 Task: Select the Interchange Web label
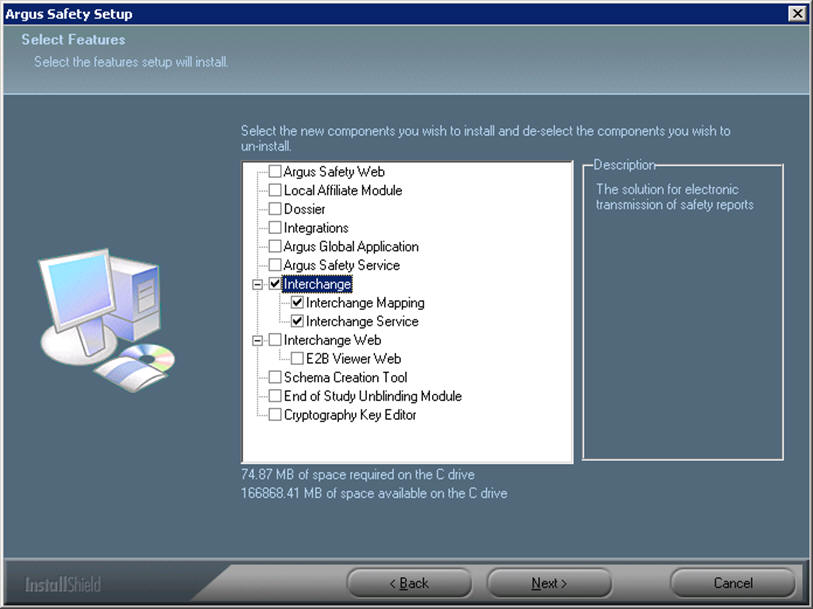332,340
